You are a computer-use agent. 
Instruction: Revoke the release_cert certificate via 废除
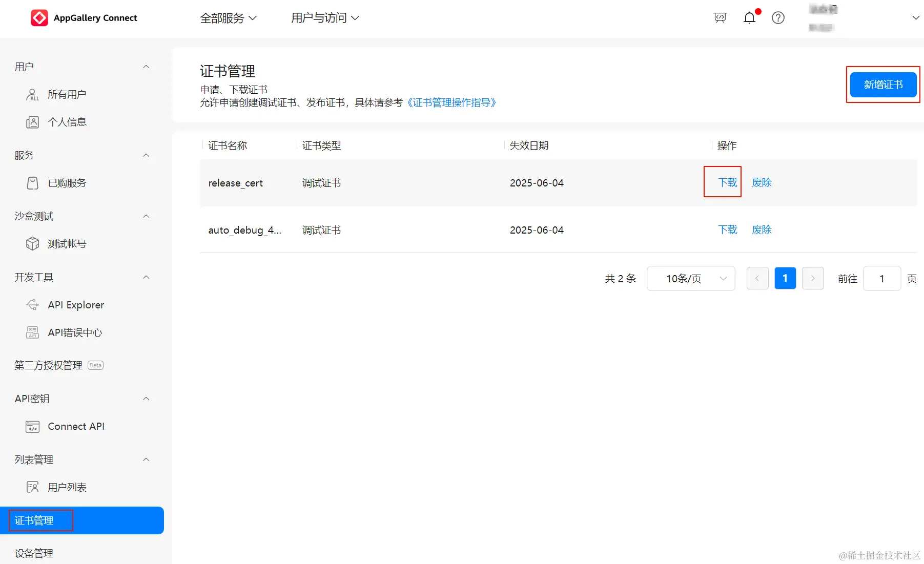pyautogui.click(x=762, y=183)
